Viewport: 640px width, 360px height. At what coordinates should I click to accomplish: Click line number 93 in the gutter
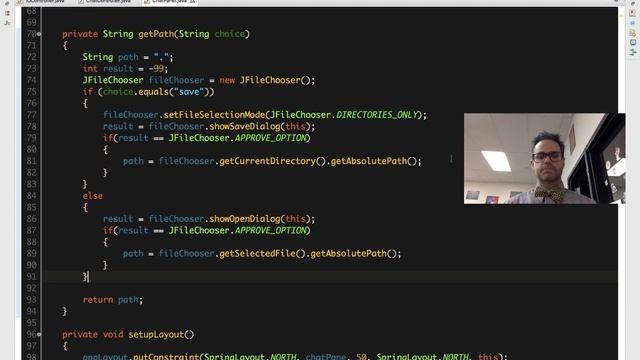coord(31,300)
